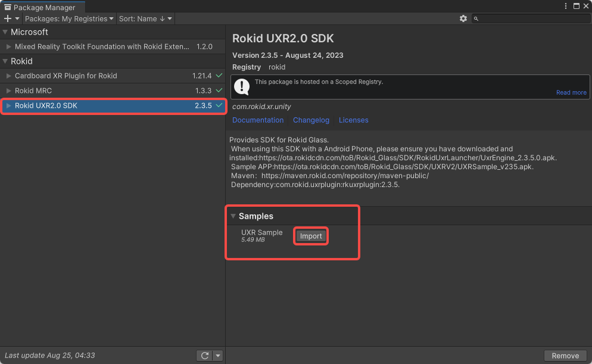Open the Package Manager window options menu

566,6
